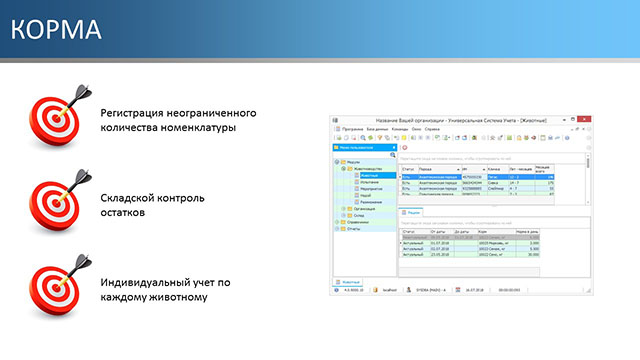Click the blue help icon in the toolbar
The image size is (640, 360).
coord(567,138)
